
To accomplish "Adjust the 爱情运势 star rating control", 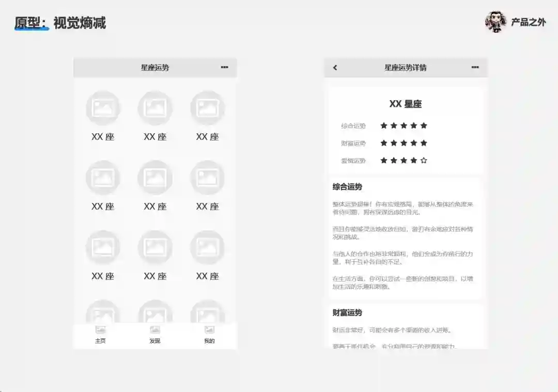I will point(404,160).
